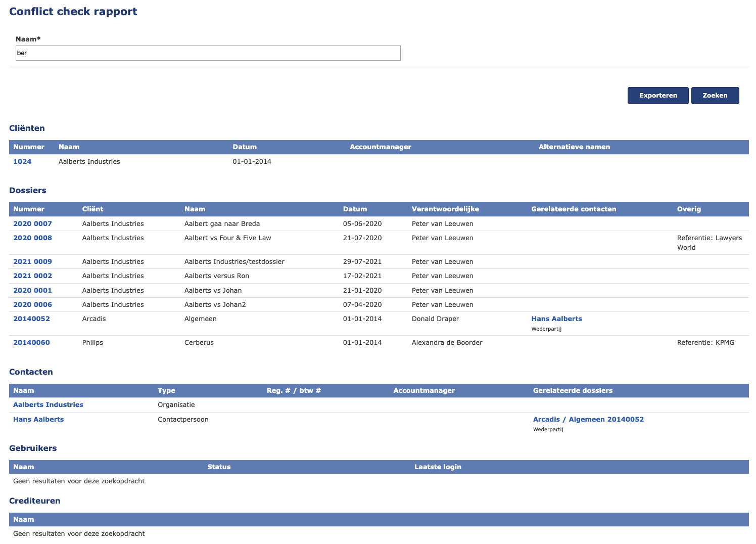Click the Zoeken button
This screenshot has height=544, width=756.
pos(715,96)
